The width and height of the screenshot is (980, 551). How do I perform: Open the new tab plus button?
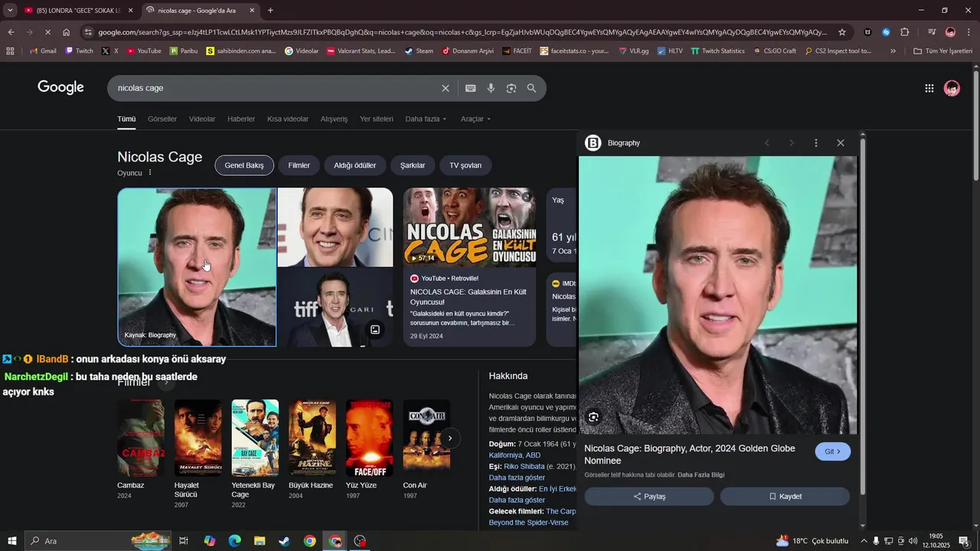(270, 11)
